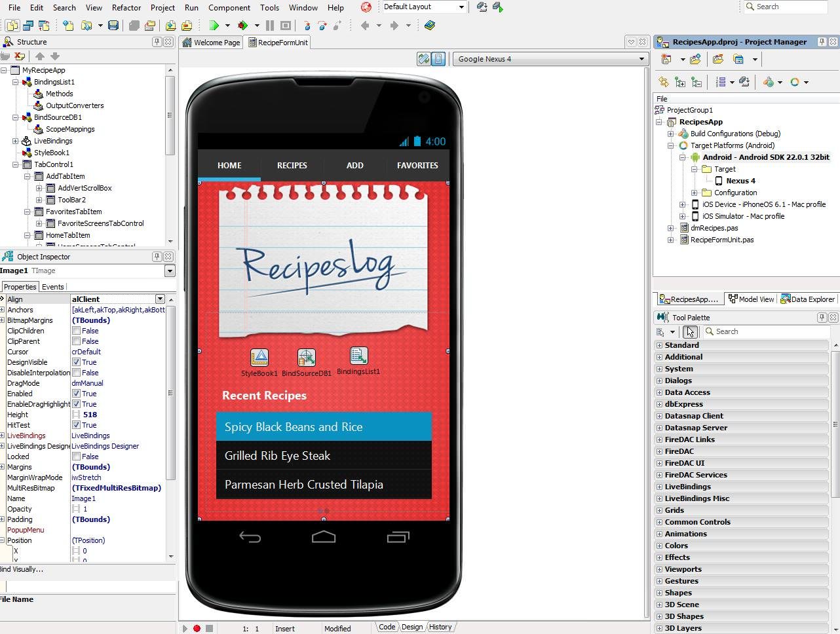Screen dimensions: 840x634
Task: Pin the Structure panel
Action: point(157,41)
